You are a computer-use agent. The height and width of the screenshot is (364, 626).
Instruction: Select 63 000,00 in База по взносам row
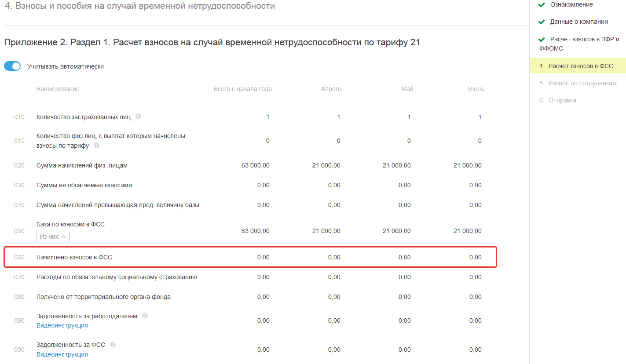pyautogui.click(x=256, y=231)
